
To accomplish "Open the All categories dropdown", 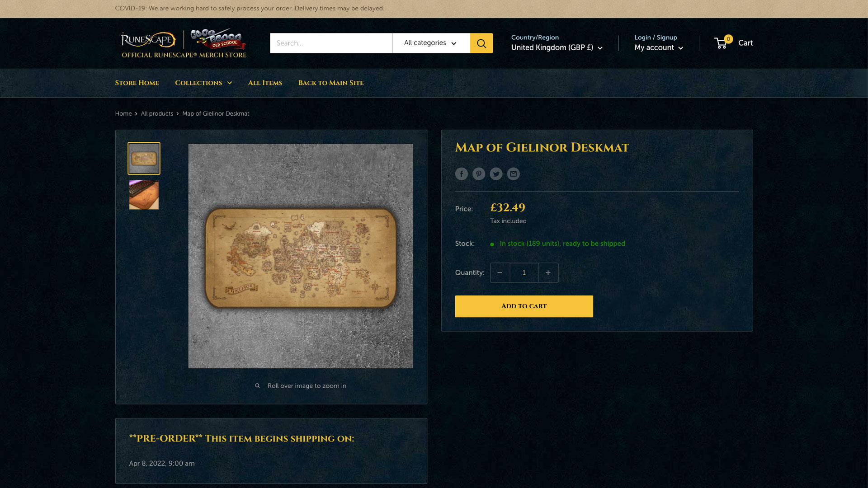I will point(431,43).
